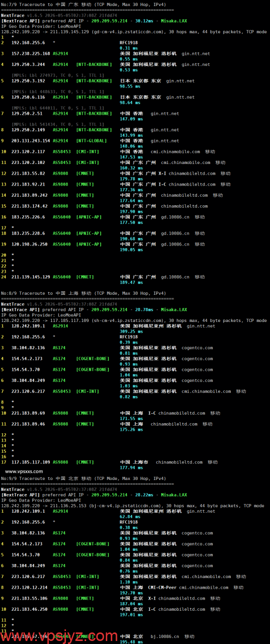Click the MPLS label 274973 line
This screenshot has height=644, width=270.
coord(58,75)
